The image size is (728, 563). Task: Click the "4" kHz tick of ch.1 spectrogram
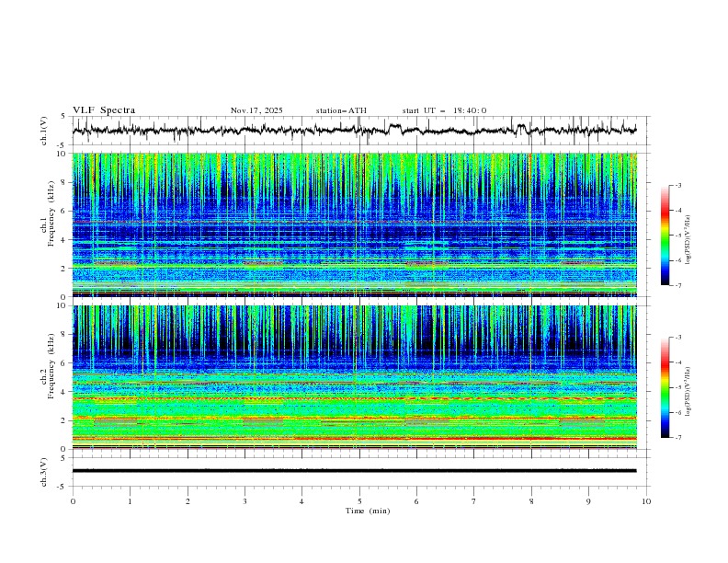click(x=65, y=240)
